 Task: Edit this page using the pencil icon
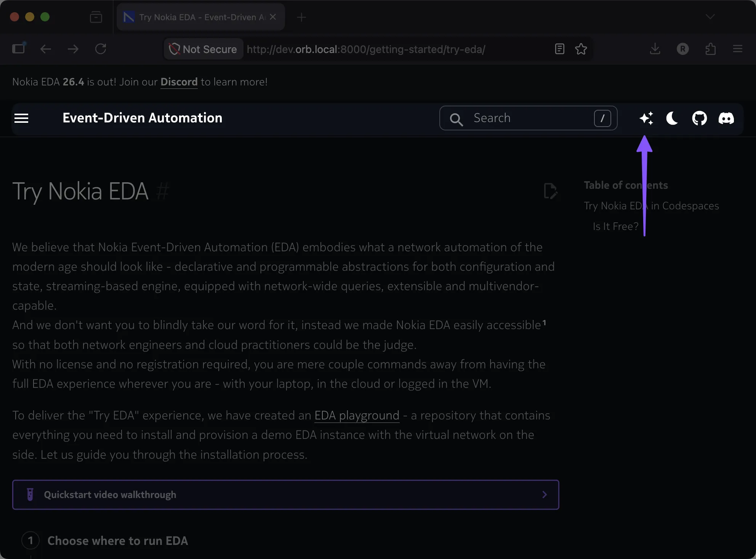(x=550, y=191)
